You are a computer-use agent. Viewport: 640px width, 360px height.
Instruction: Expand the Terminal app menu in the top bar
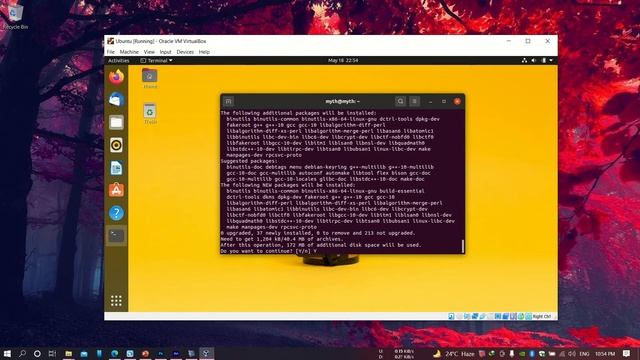[x=156, y=60]
